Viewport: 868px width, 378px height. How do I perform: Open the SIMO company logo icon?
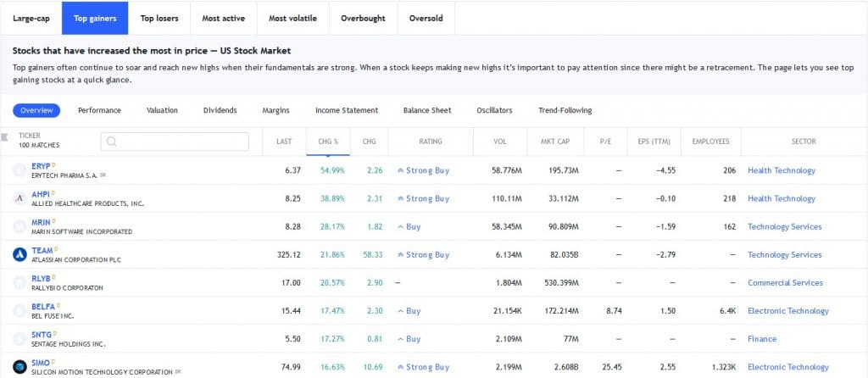coord(20,367)
